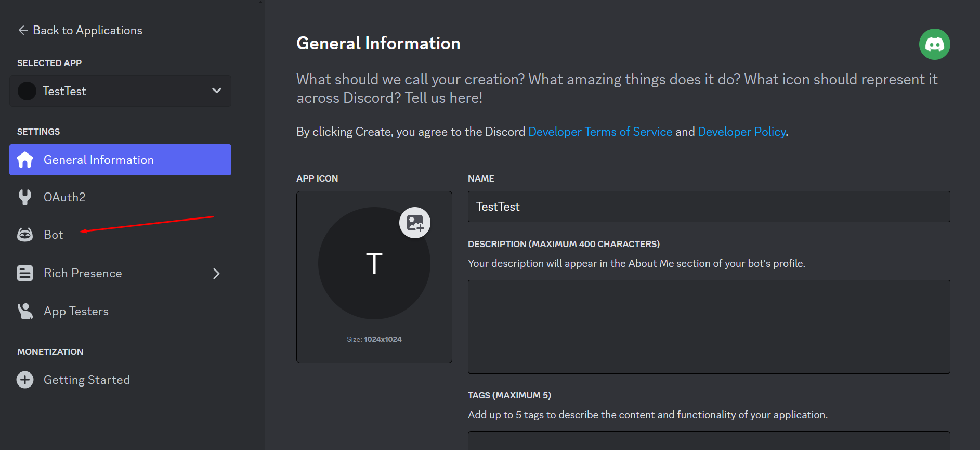
Task: Open the App Testers section
Action: coord(76,311)
